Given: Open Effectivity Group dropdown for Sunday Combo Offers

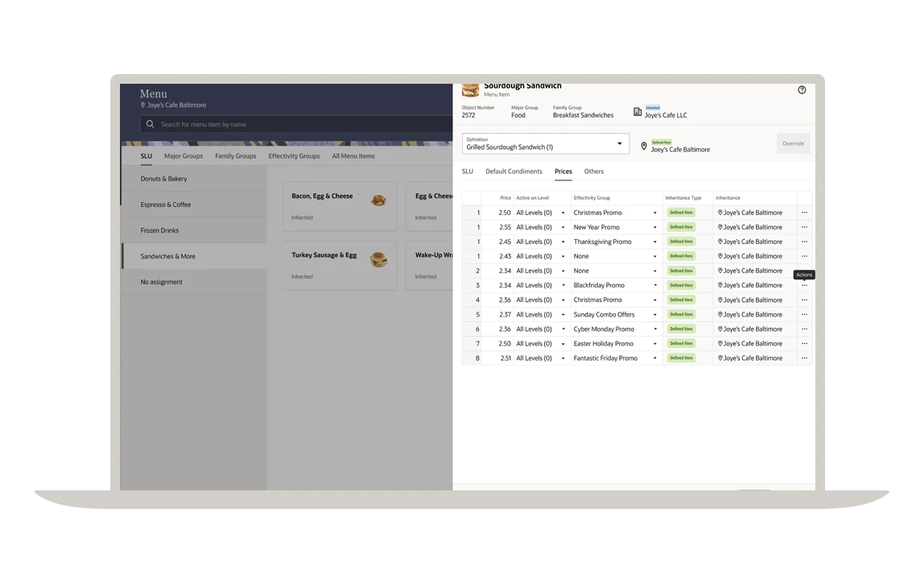Looking at the screenshot, I should click(x=654, y=315).
